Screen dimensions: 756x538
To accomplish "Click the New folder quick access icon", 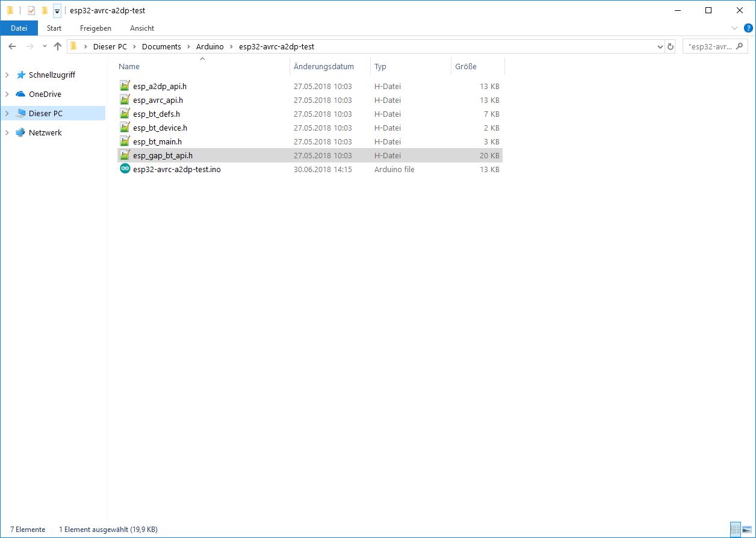I will click(x=45, y=10).
